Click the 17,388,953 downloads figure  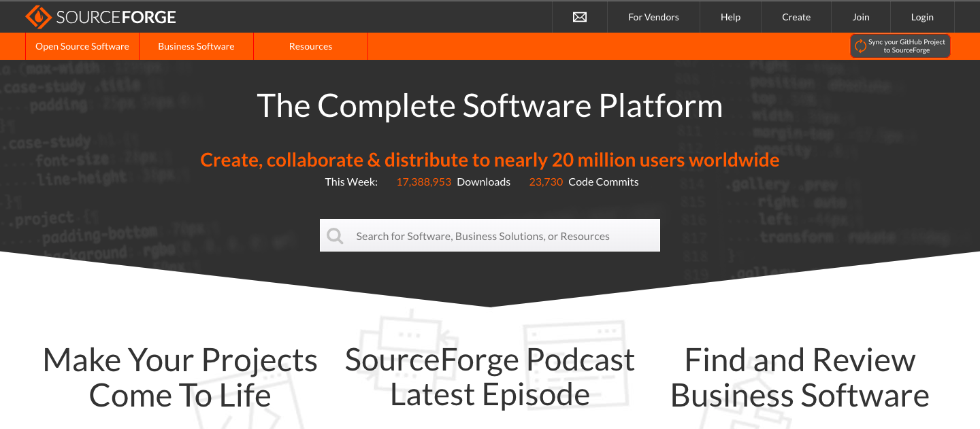423,182
